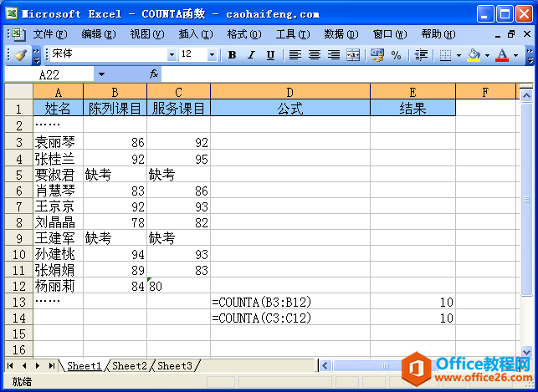Click the Name Box showing A22
Screen dimensions: 538x392
click(49, 74)
